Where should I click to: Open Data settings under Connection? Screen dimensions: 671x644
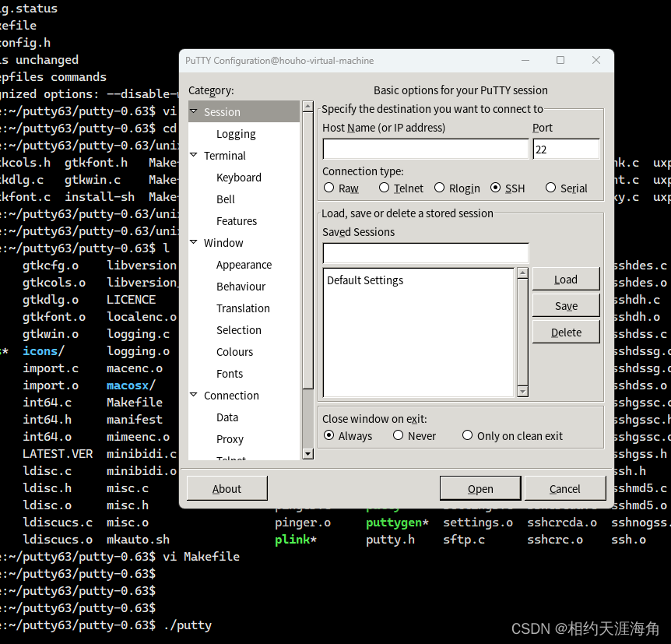pos(227,418)
